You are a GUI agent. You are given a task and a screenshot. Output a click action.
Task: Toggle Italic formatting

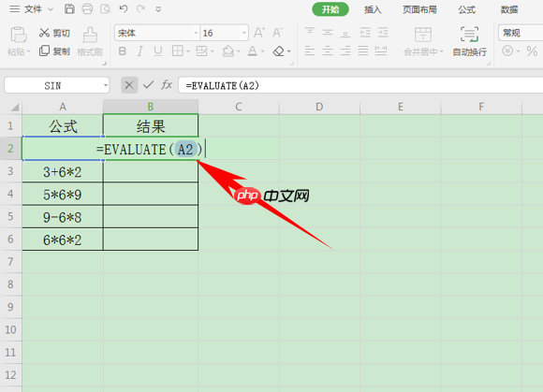pos(139,51)
